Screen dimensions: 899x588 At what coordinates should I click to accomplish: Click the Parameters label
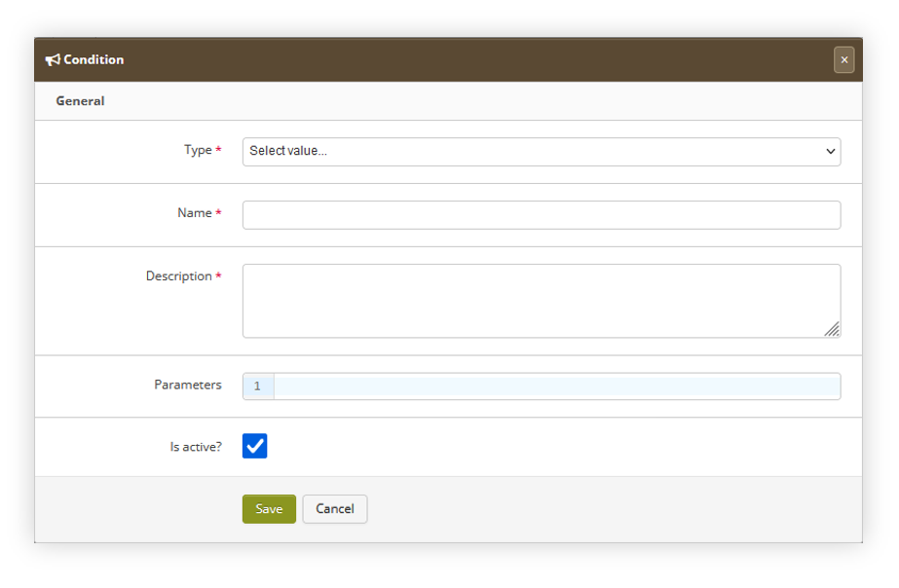pyautogui.click(x=187, y=385)
